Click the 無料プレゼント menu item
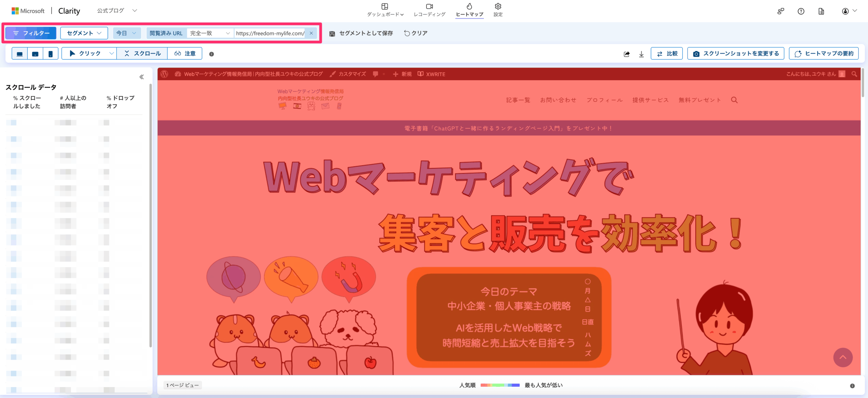This screenshot has width=868, height=398. (699, 100)
